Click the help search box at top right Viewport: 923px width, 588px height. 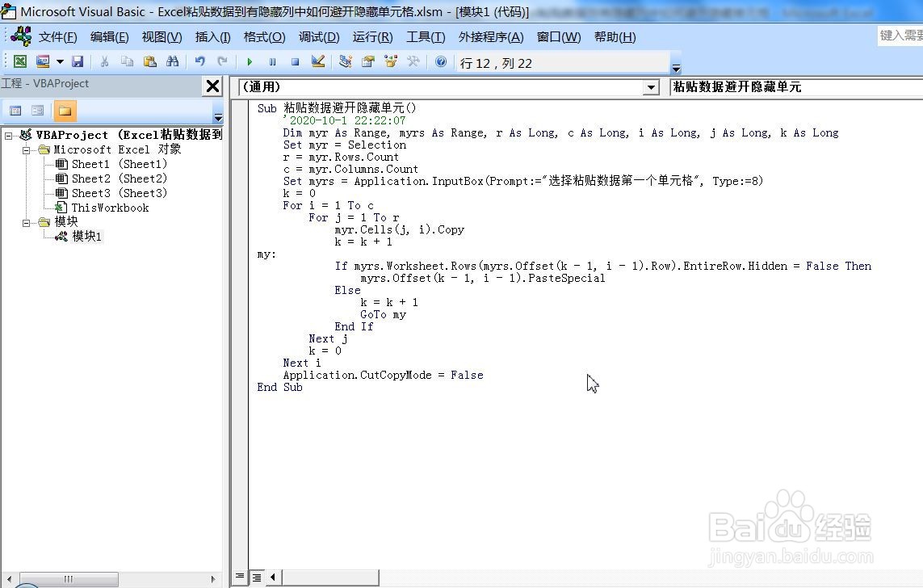point(900,36)
